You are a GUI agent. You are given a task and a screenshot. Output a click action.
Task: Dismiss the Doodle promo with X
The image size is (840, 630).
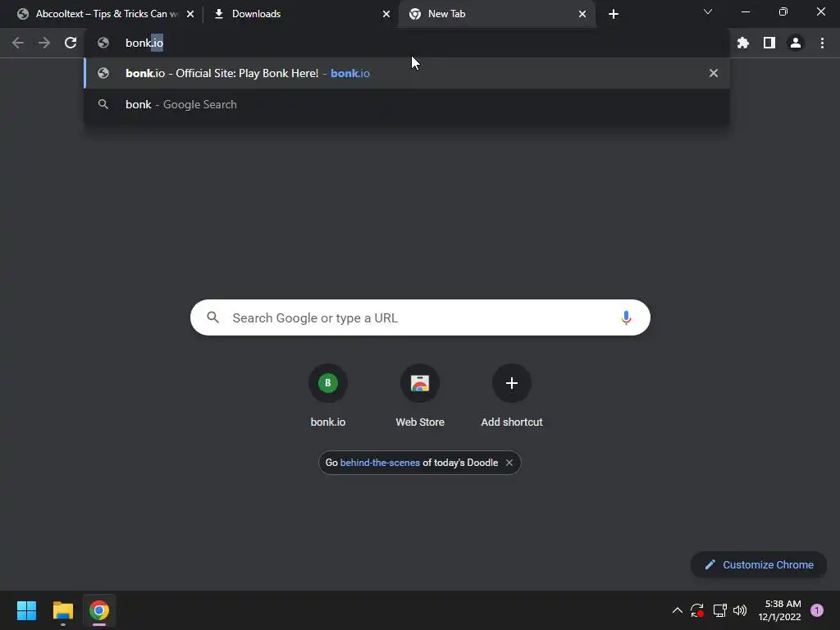tap(509, 463)
